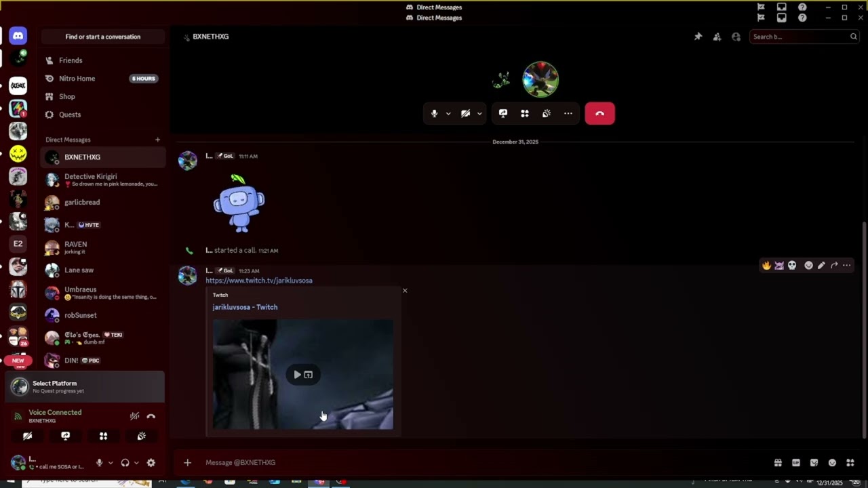Viewport: 868px width, 488px height.
Task: Open Detective Kirigiri conversation
Action: point(103,180)
